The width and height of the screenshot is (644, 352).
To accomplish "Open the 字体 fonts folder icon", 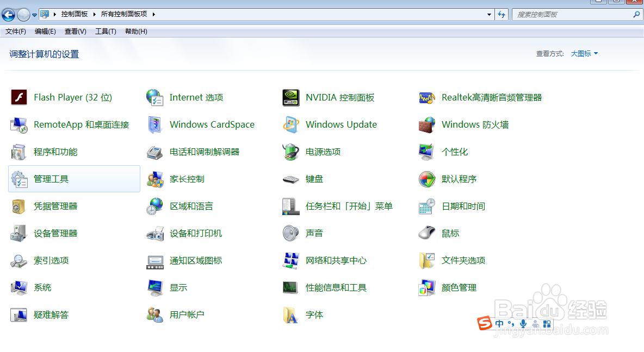I will point(291,315).
